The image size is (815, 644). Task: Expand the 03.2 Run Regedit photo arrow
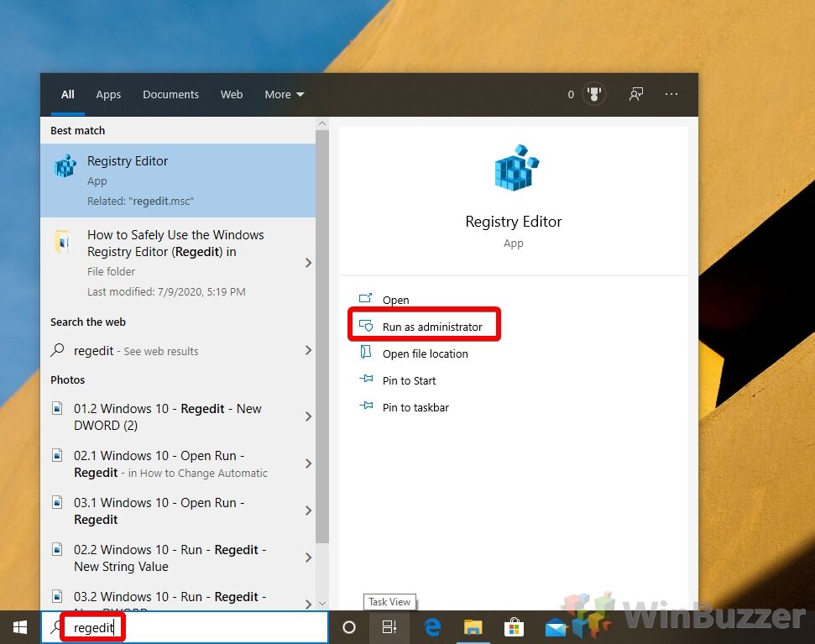[x=308, y=604]
